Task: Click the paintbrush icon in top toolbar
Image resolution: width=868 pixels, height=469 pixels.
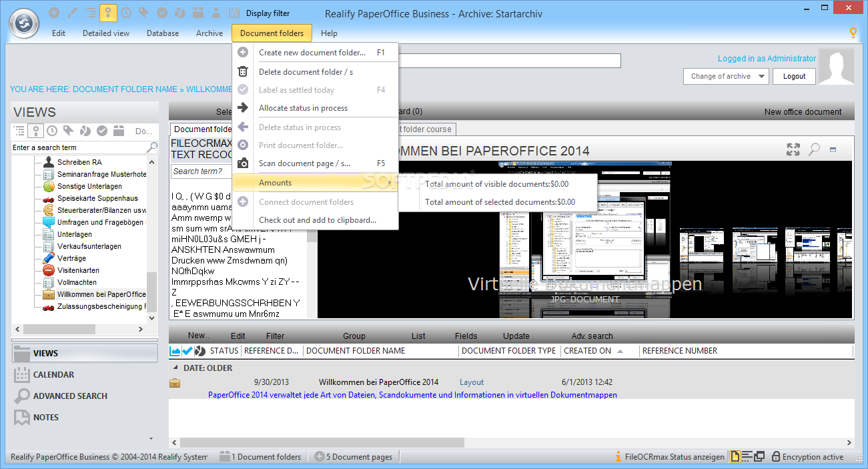Action: pos(72,13)
